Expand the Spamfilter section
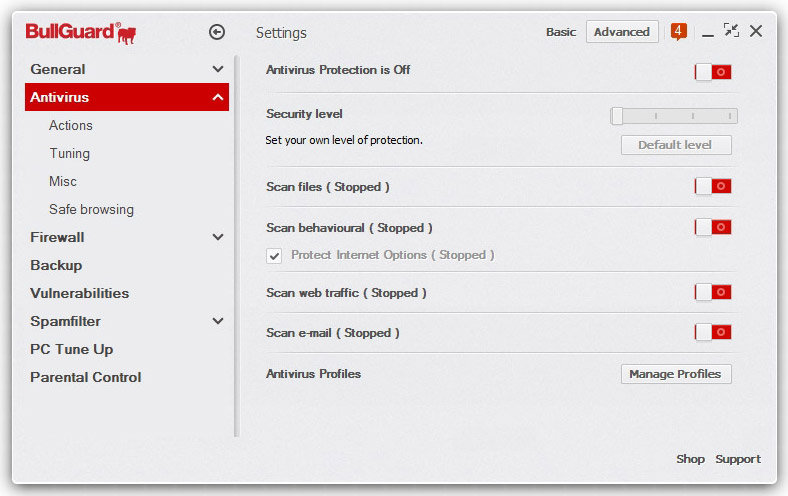 click(218, 321)
